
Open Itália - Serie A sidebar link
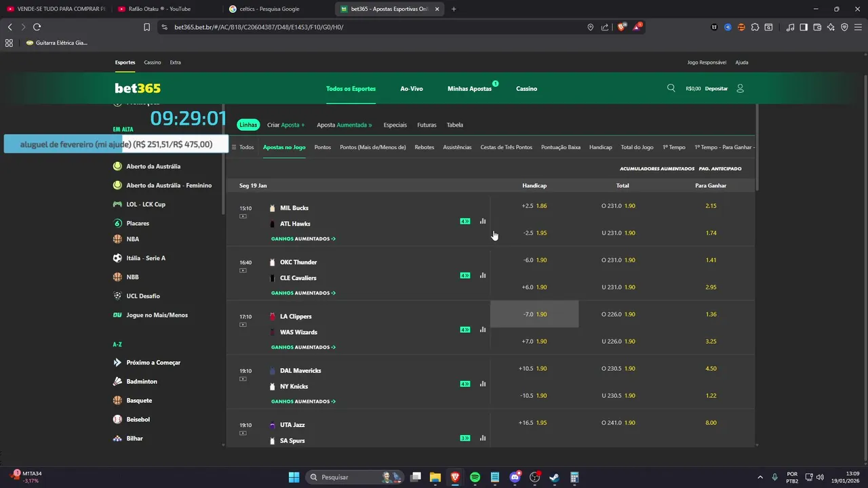click(145, 258)
